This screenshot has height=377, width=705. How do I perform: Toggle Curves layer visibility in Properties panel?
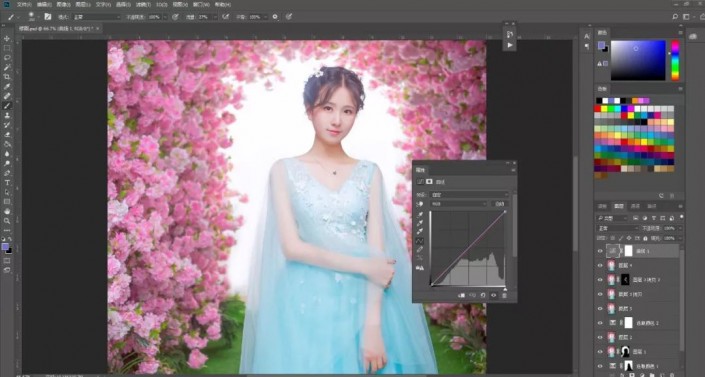pos(494,296)
